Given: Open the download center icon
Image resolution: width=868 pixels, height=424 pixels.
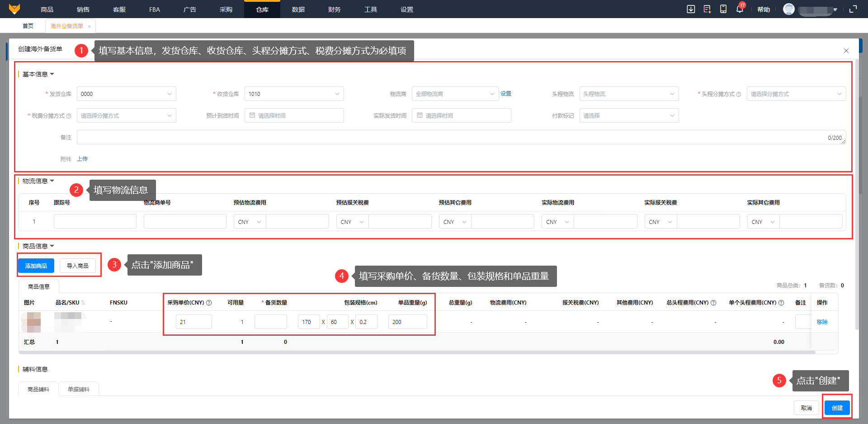Looking at the screenshot, I should pyautogui.click(x=691, y=9).
